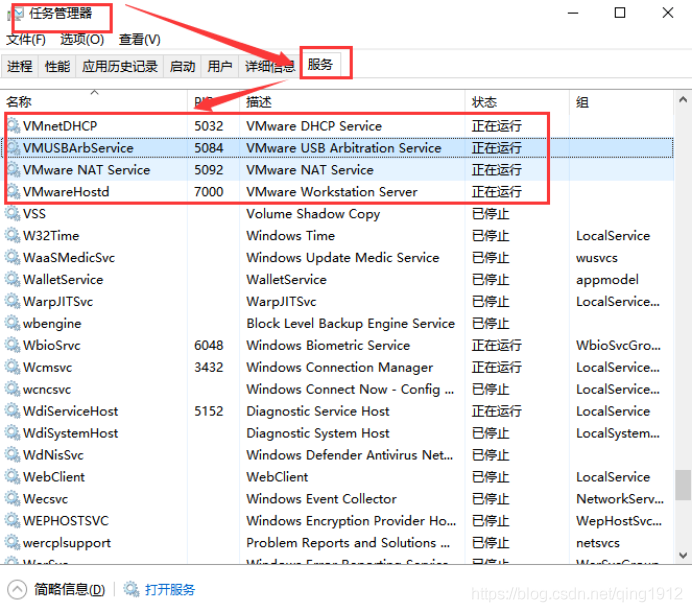The height and width of the screenshot is (612, 692).
Task: Click the VMware Workstation Server description
Action: tap(331, 192)
